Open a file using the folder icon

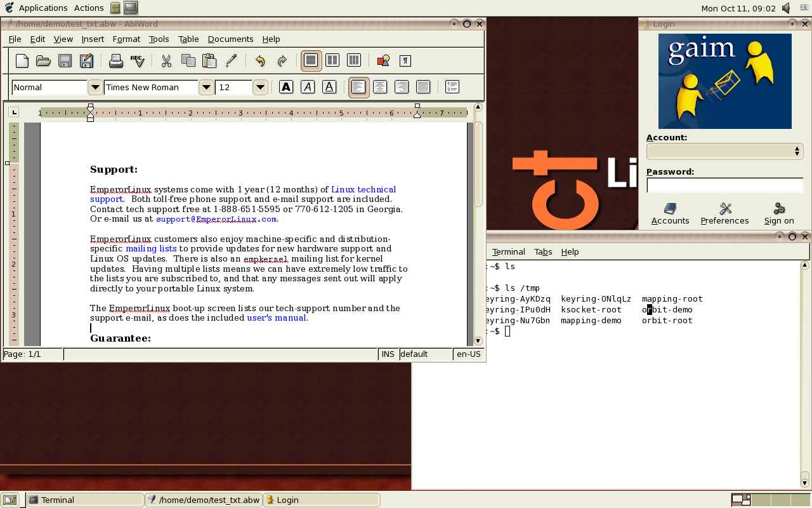tap(43, 61)
